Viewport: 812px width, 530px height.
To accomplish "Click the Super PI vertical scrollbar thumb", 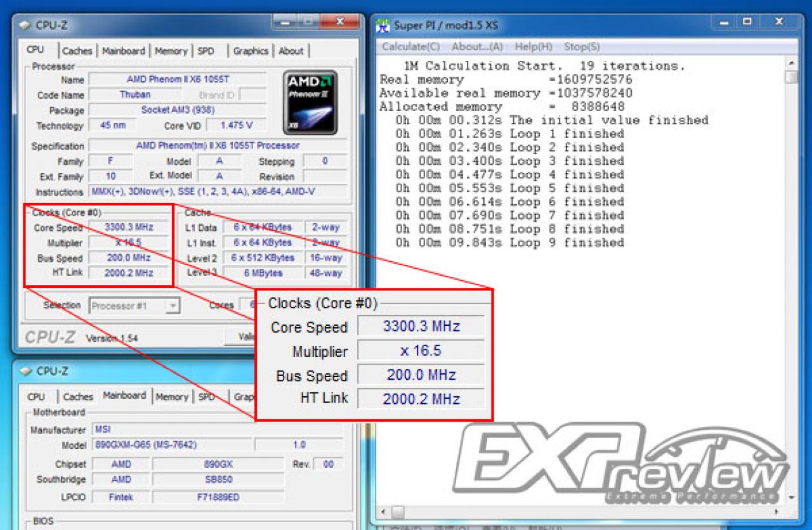I will click(791, 77).
